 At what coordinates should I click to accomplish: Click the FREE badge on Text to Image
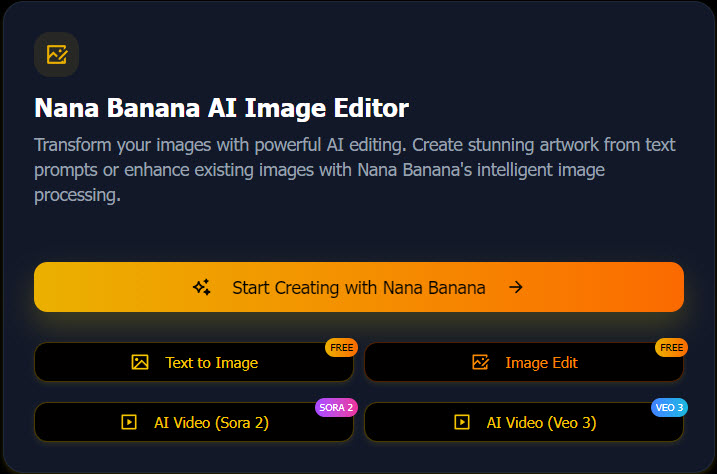[342, 348]
